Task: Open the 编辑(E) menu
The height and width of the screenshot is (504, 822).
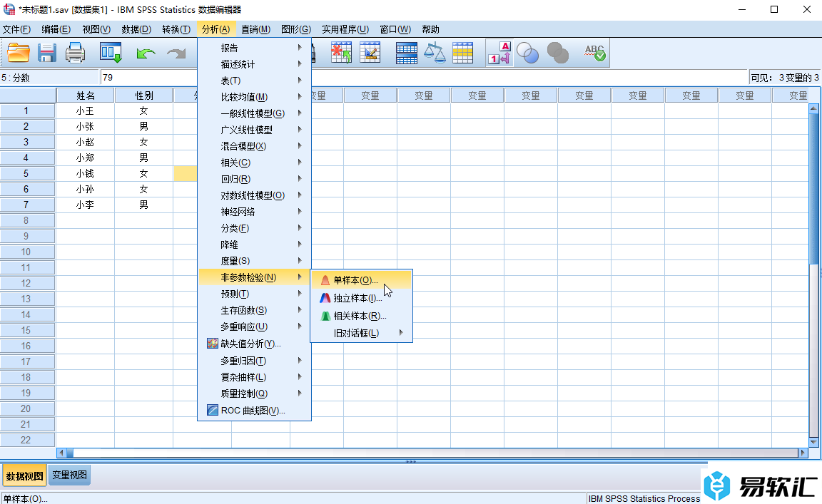Action: (56, 29)
